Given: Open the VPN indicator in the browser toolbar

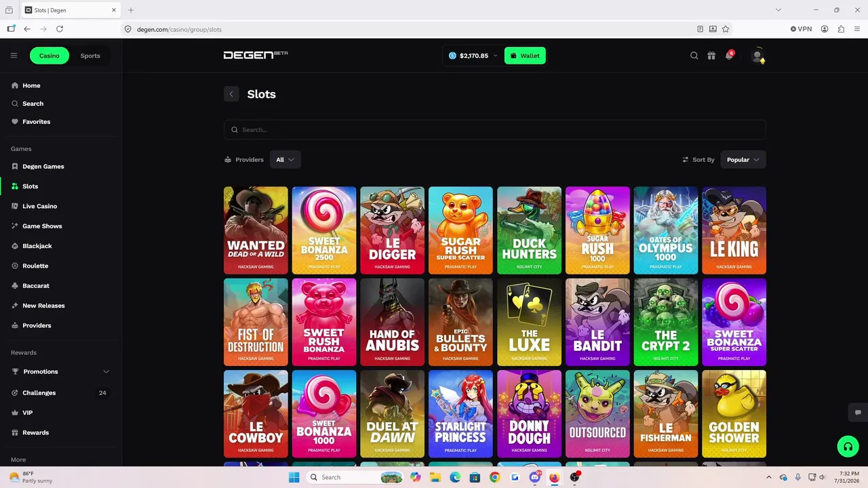Looking at the screenshot, I should (801, 29).
